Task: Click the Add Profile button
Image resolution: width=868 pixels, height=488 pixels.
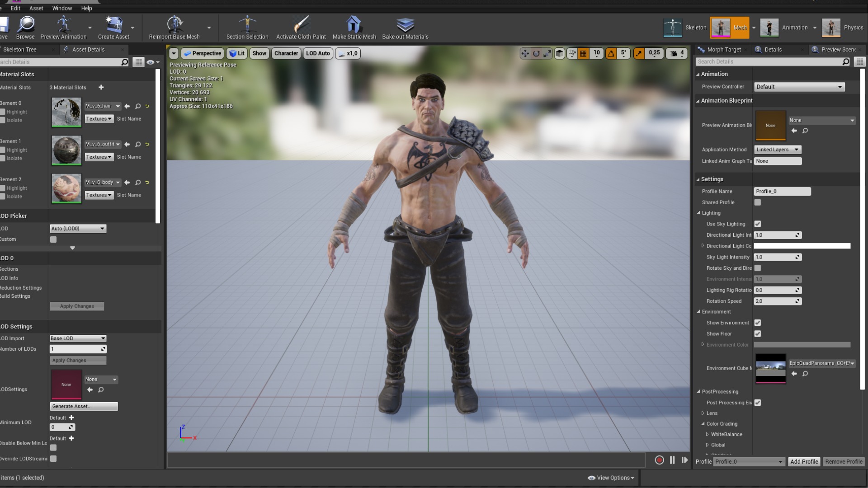Action: point(804,462)
